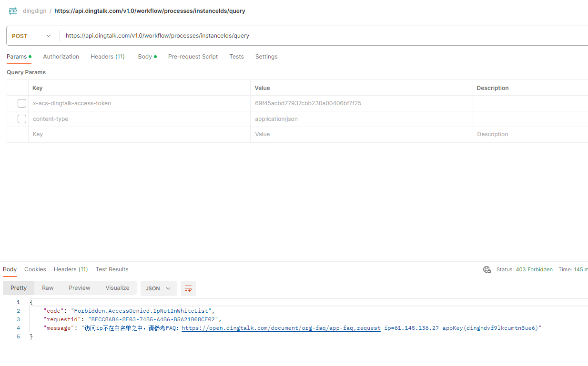Open the Tests tab
The width and height of the screenshot is (588, 366).
(236, 57)
